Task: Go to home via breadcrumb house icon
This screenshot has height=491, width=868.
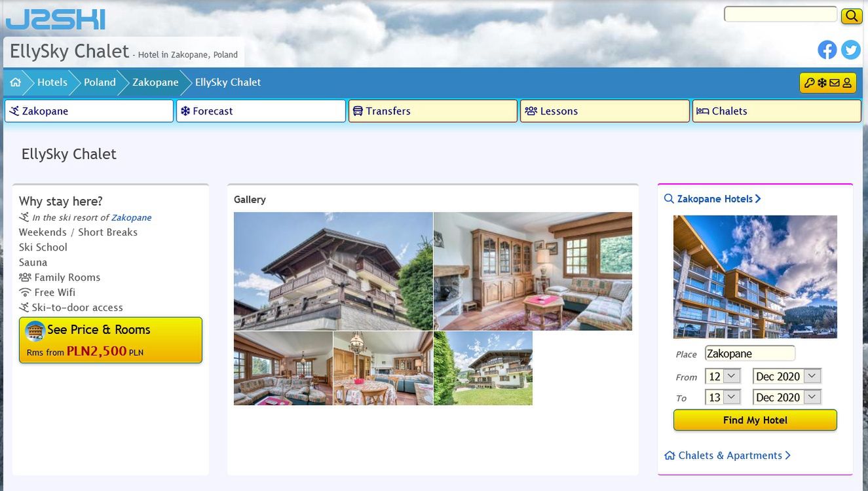Action: pos(16,82)
